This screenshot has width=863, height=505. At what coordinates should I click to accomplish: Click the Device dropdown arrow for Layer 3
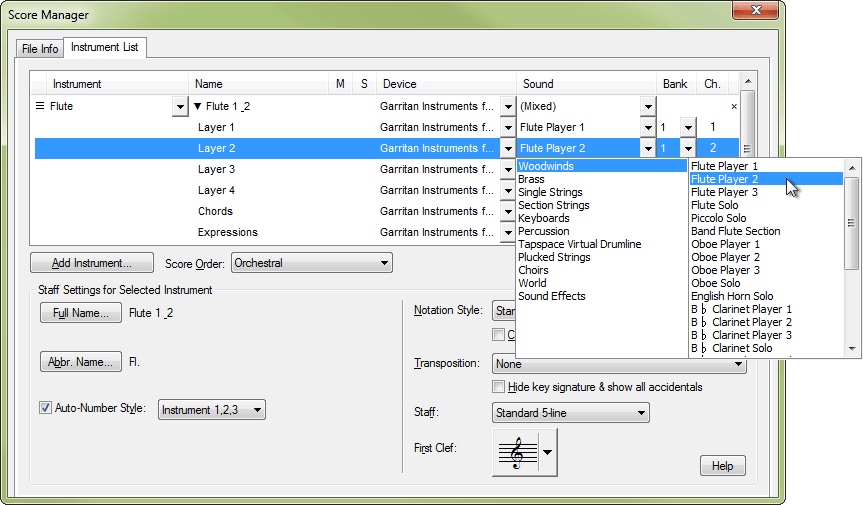(507, 170)
